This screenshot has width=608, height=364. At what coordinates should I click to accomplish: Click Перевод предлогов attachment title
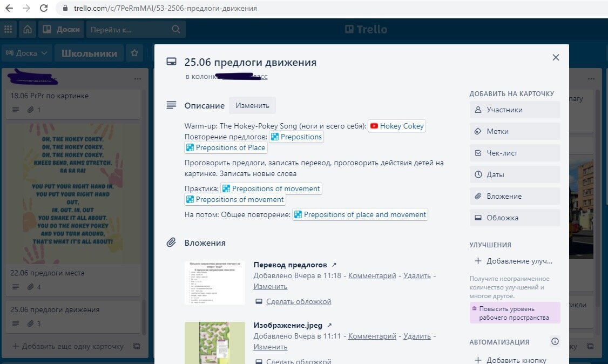click(290, 265)
